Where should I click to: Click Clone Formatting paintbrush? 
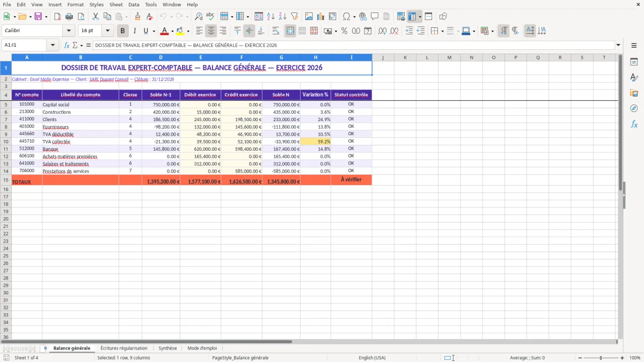click(x=138, y=17)
